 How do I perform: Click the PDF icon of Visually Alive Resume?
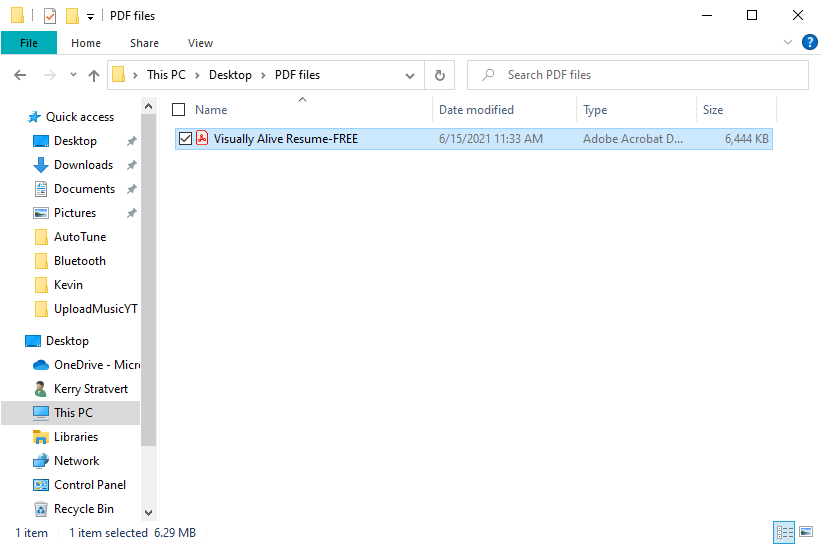point(202,139)
